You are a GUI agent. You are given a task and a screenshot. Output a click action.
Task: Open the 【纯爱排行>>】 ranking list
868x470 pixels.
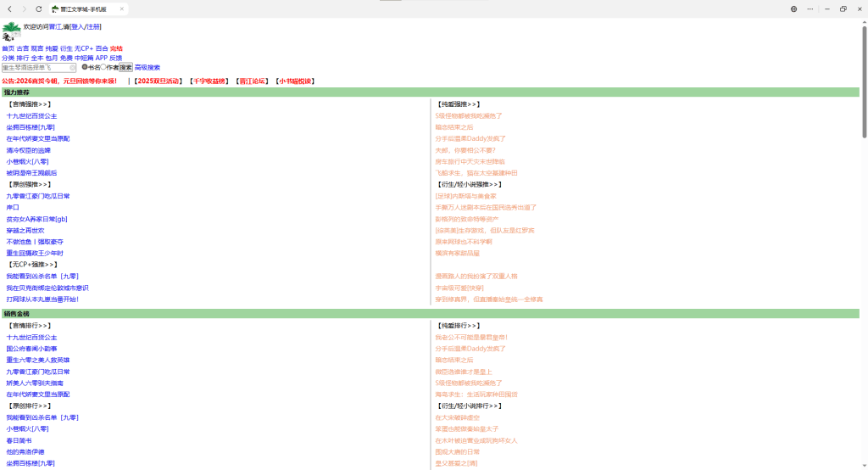pyautogui.click(x=459, y=326)
